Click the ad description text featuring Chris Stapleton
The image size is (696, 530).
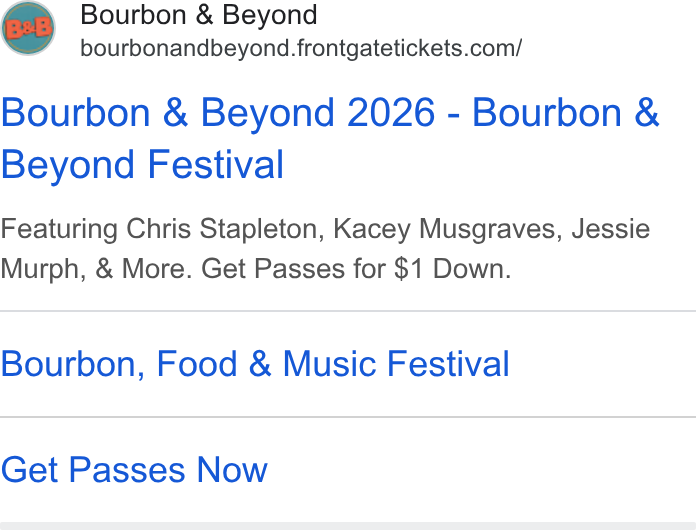[x=325, y=249]
